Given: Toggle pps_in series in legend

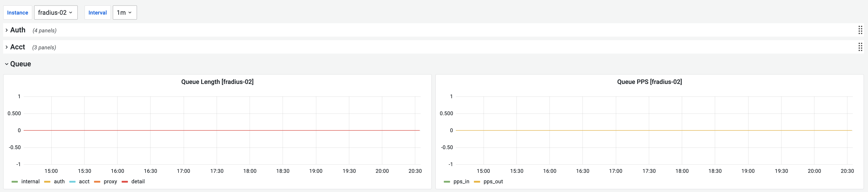Looking at the screenshot, I should coord(461,182).
